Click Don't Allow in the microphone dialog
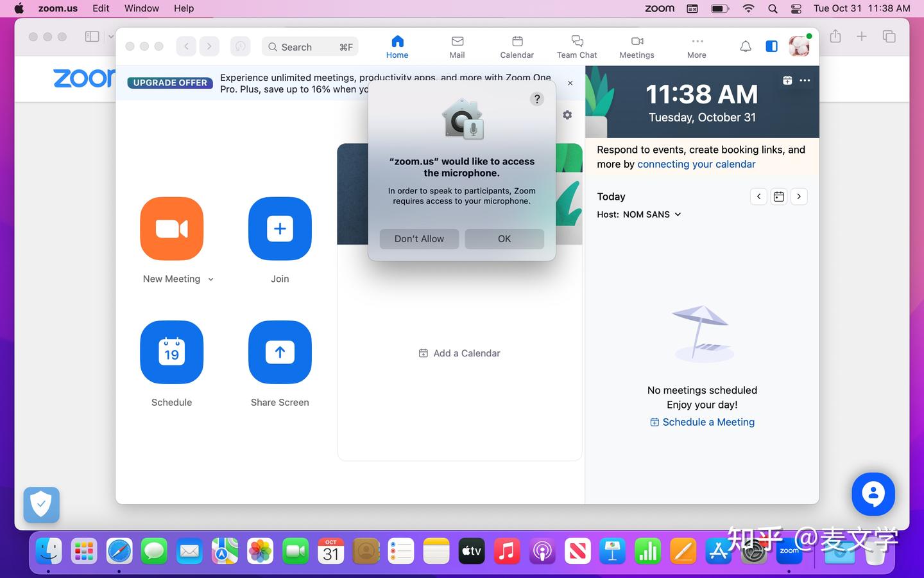This screenshot has height=578, width=924. (x=418, y=238)
